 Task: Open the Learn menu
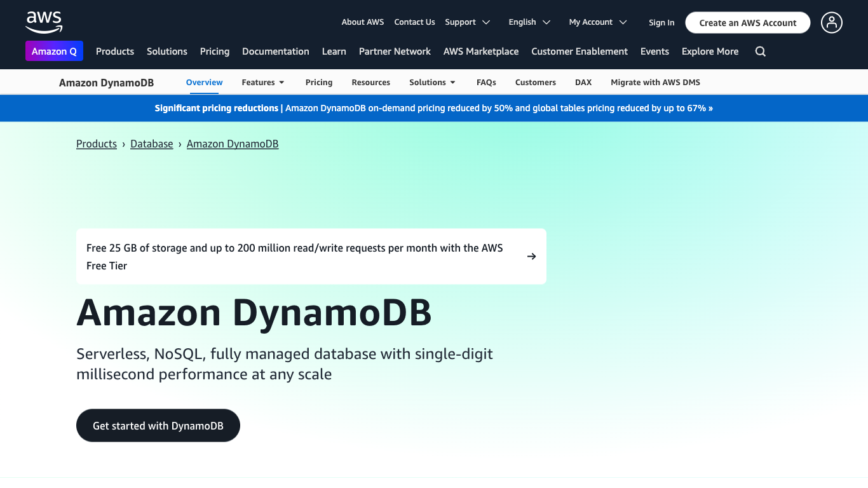coord(334,51)
